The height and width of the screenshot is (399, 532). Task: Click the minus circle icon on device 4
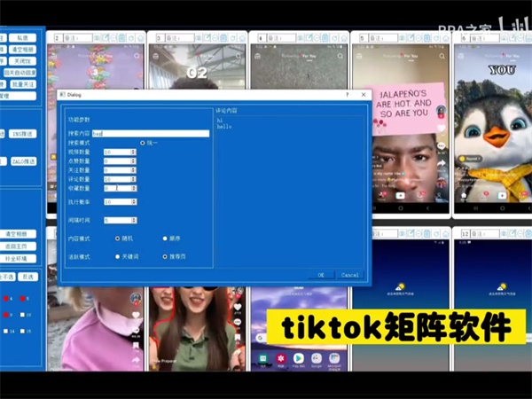(x=317, y=37)
